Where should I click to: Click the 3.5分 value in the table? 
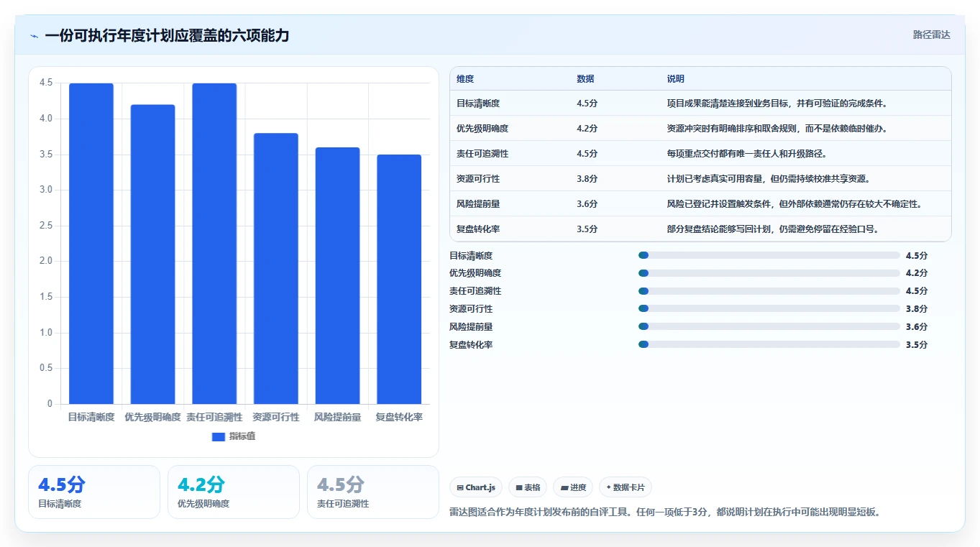(587, 229)
